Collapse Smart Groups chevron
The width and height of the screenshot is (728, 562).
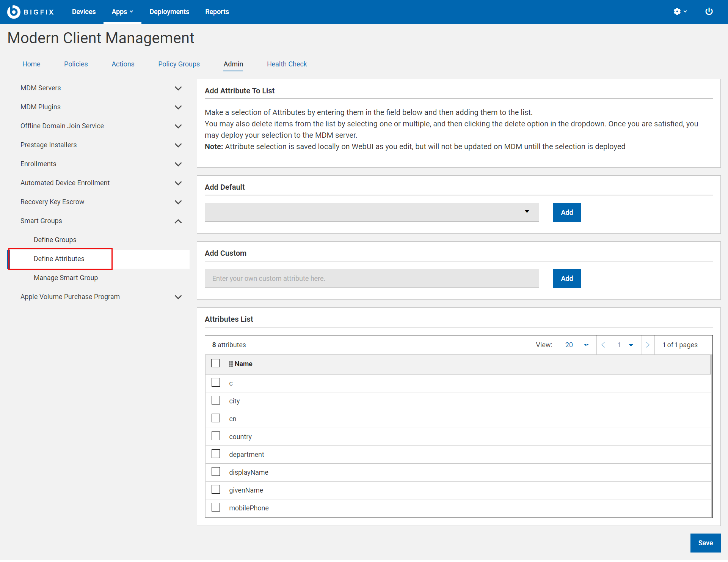(x=178, y=221)
